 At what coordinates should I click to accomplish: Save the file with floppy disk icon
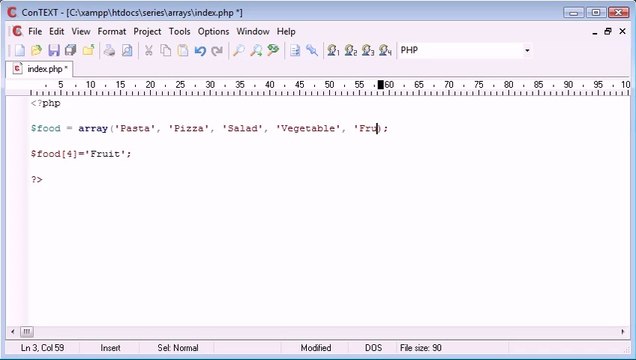pyautogui.click(x=54, y=50)
